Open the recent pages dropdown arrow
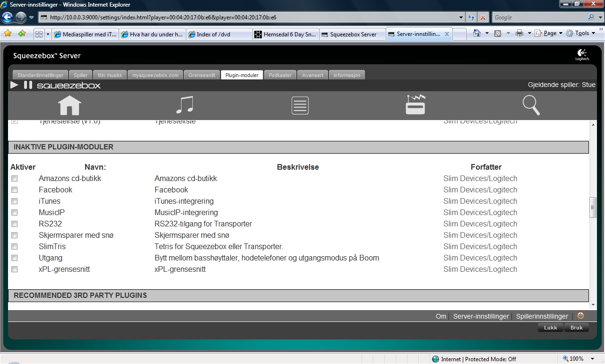This screenshot has height=364, width=605. 32,17
